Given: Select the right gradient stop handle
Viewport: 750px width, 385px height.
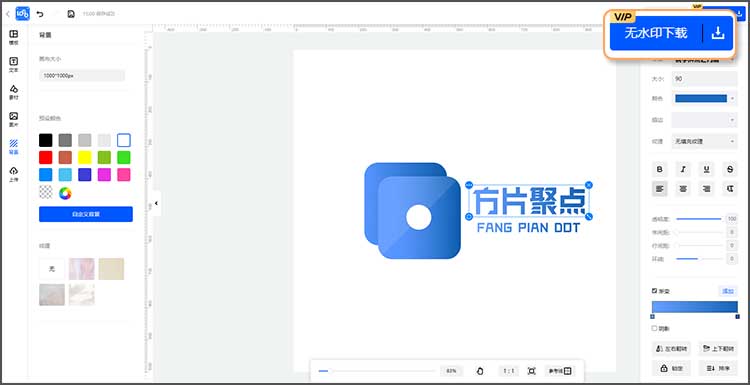Looking at the screenshot, I should (737, 317).
